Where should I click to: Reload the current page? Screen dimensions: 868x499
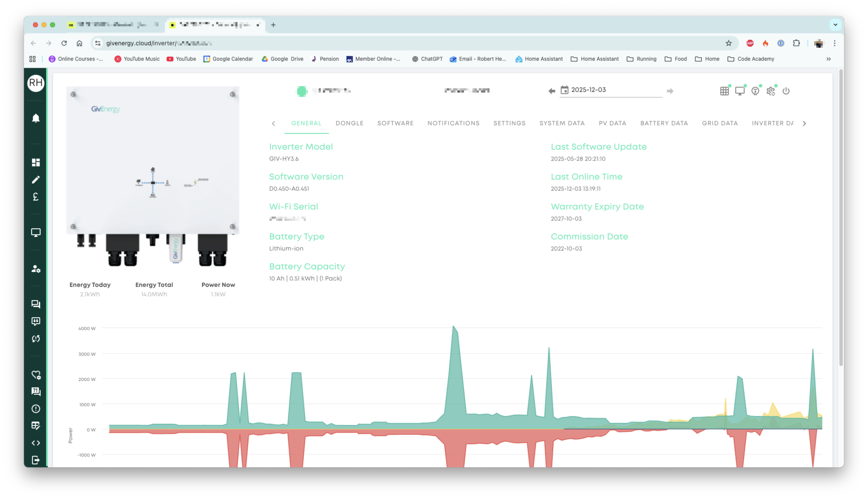[x=64, y=43]
